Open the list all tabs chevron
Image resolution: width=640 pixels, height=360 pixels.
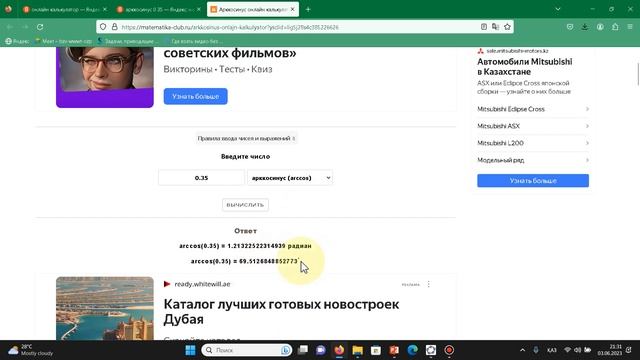tap(558, 9)
